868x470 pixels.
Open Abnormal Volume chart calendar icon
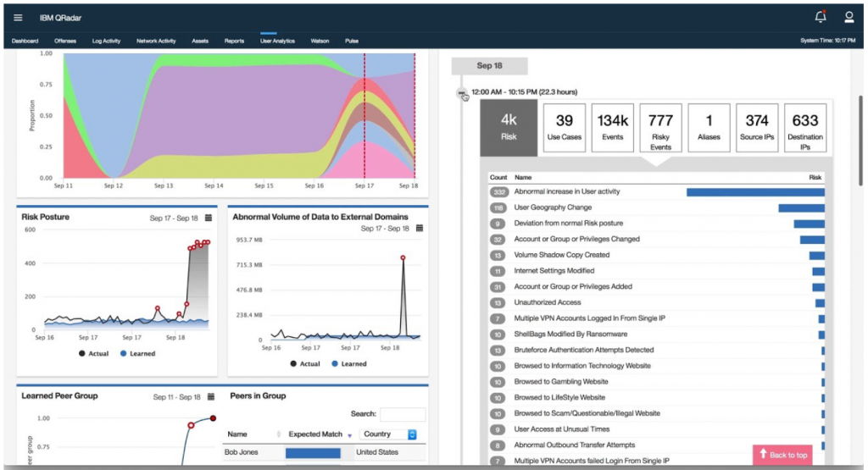pyautogui.click(x=420, y=228)
